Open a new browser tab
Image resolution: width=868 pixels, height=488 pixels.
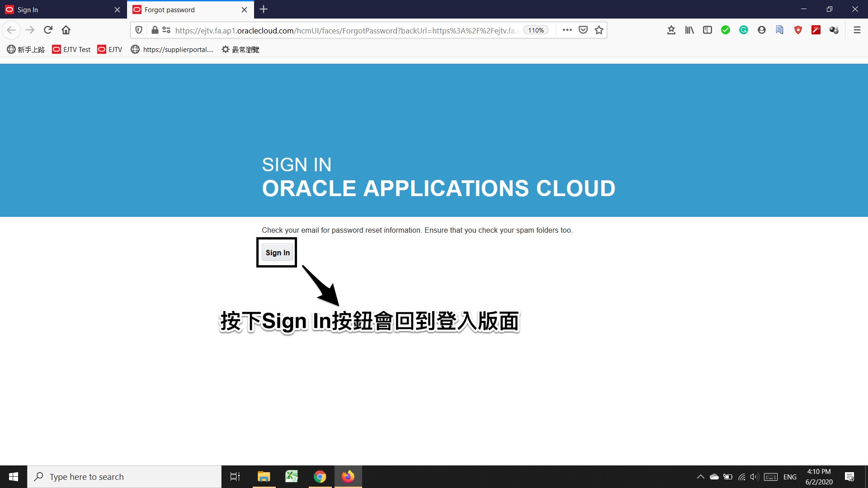point(264,9)
